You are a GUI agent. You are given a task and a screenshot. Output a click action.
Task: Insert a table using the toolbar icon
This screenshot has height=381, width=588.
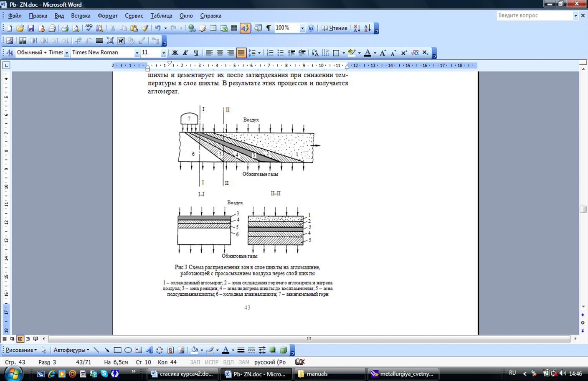213,28
